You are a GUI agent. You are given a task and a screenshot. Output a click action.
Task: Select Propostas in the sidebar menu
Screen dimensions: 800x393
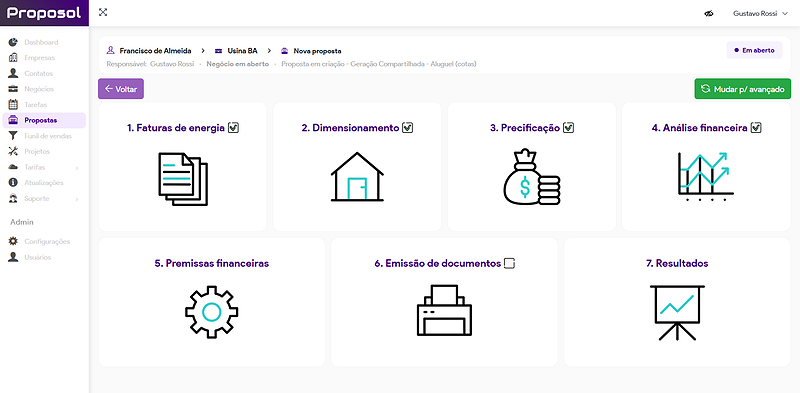click(44, 120)
